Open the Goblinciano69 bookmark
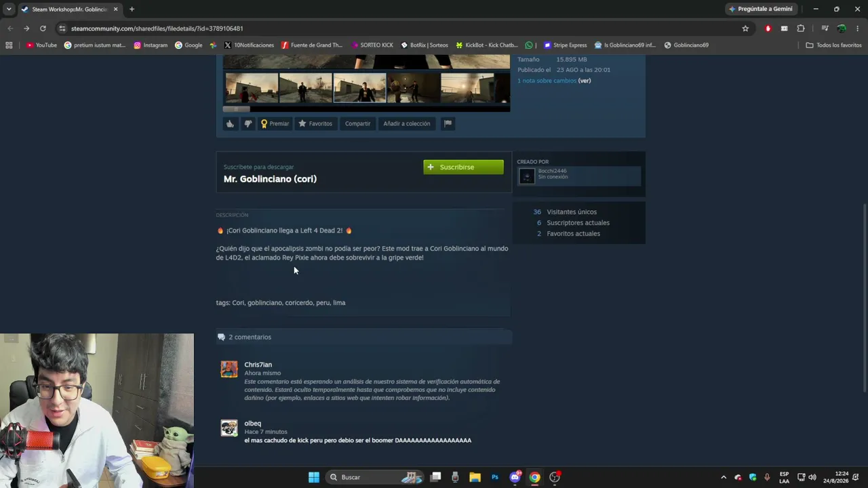The image size is (868, 488). 686,45
